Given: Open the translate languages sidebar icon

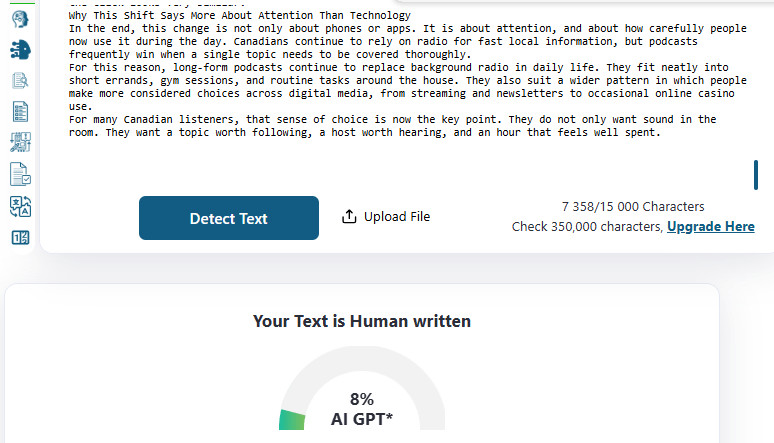Looking at the screenshot, I should 20,206.
